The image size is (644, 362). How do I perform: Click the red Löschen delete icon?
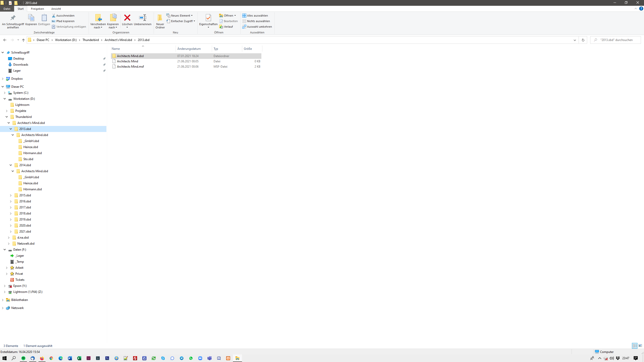pos(127,18)
